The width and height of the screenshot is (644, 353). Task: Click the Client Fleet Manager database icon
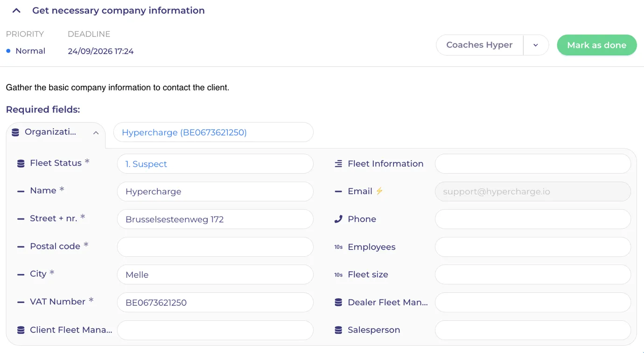click(x=21, y=330)
